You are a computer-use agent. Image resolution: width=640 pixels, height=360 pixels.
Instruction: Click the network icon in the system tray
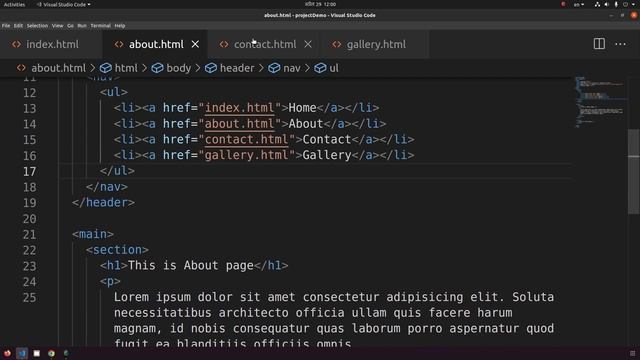click(597, 4)
